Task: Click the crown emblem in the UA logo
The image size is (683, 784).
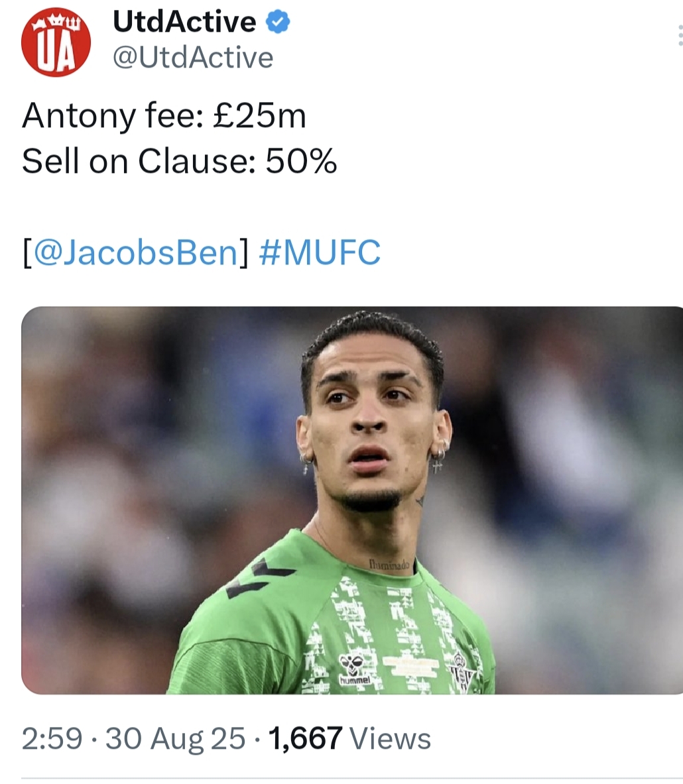Action: [56, 23]
